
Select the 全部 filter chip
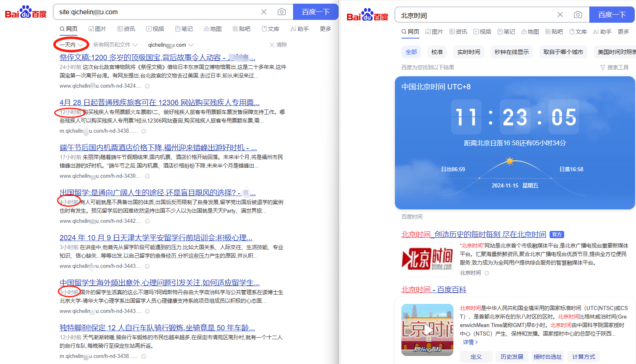point(411,52)
